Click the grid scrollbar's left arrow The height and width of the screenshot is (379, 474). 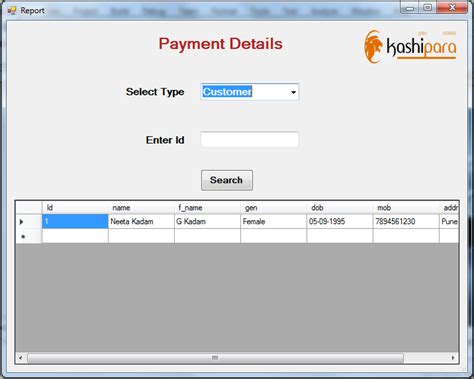pos(21,358)
